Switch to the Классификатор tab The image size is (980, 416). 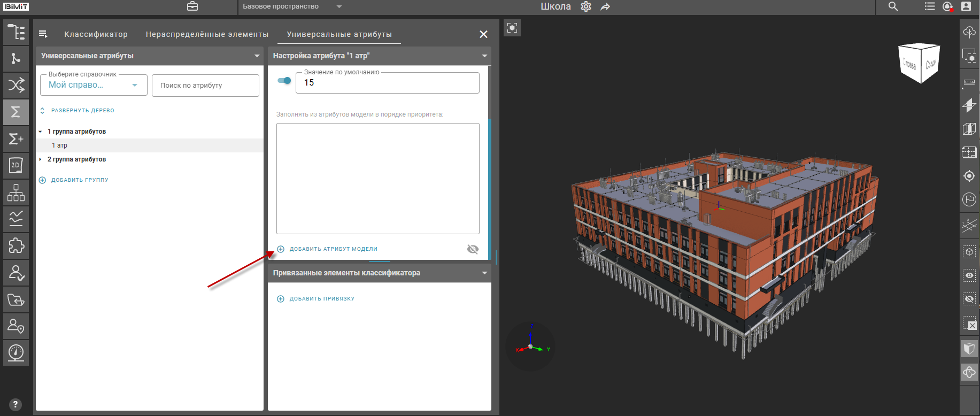(x=96, y=34)
